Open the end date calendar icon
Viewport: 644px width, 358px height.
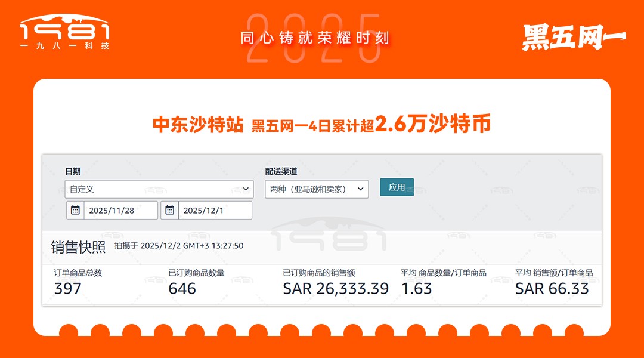[169, 211]
